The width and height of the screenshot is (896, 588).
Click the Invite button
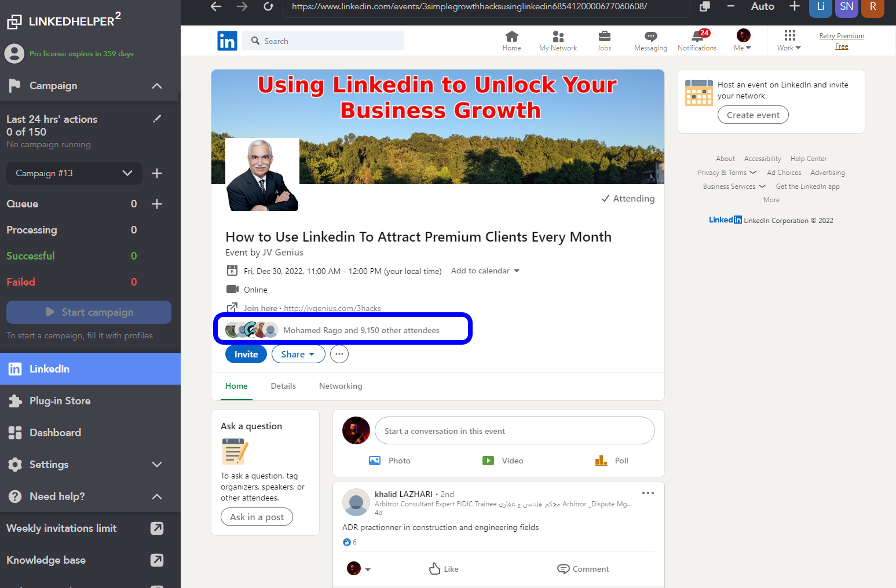246,354
